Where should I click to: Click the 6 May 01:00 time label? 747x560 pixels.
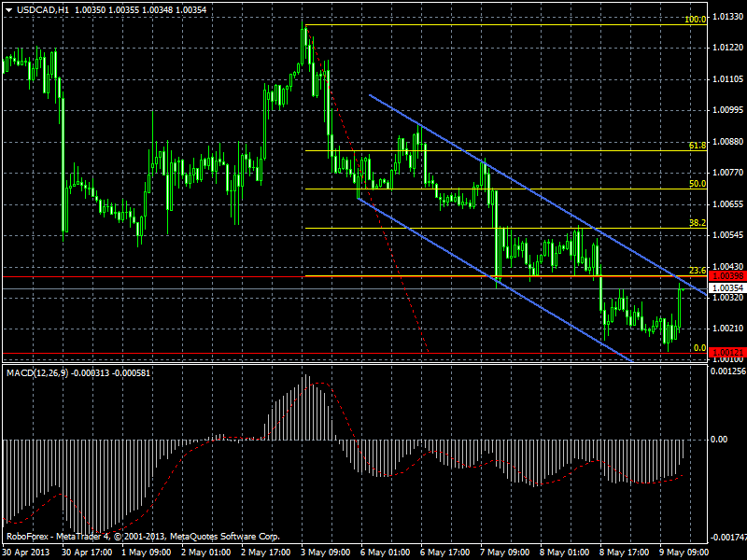(x=386, y=553)
